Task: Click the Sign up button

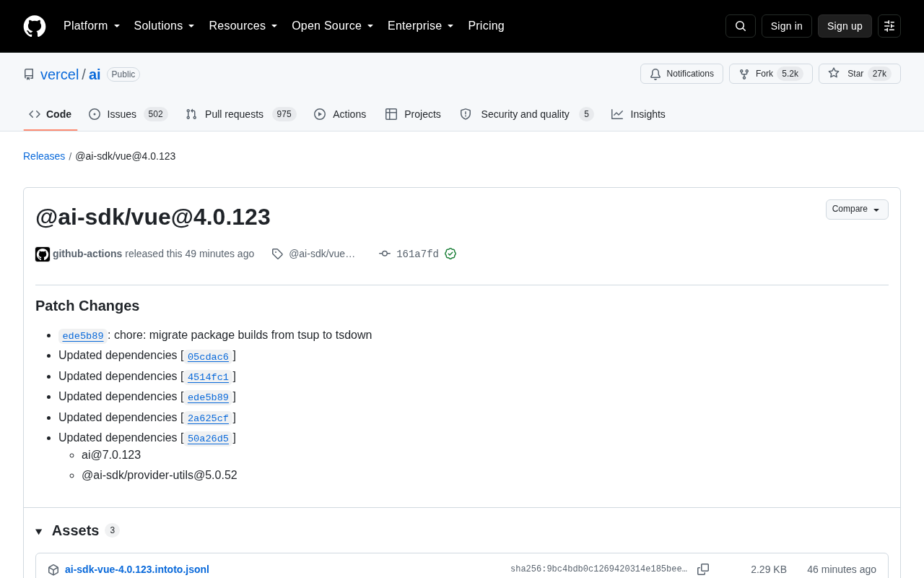Action: [x=845, y=26]
